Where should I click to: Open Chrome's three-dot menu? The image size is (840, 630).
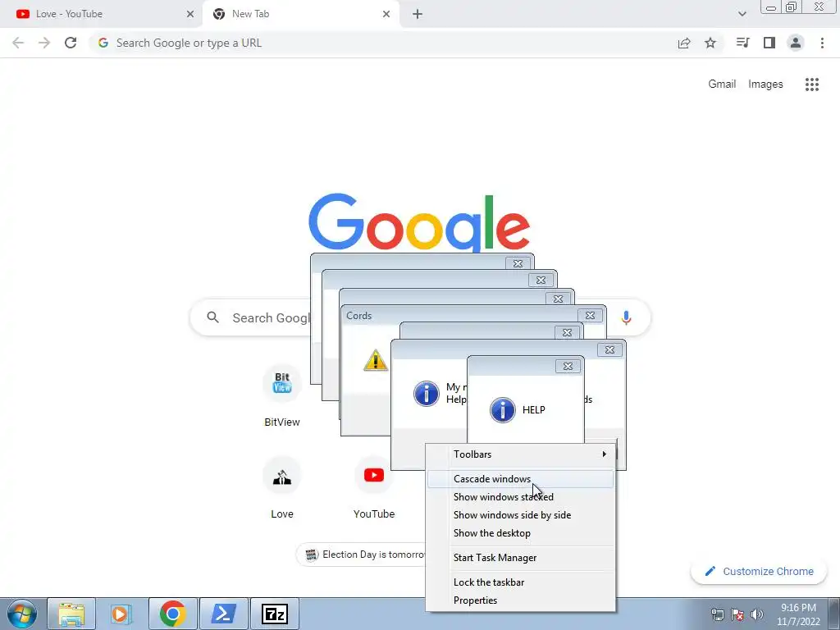click(822, 43)
